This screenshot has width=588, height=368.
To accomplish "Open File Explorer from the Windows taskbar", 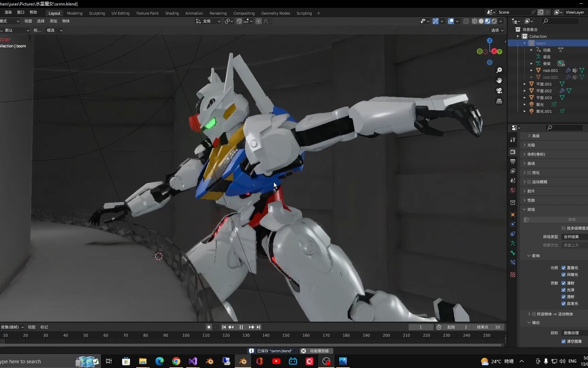I will click(143, 361).
